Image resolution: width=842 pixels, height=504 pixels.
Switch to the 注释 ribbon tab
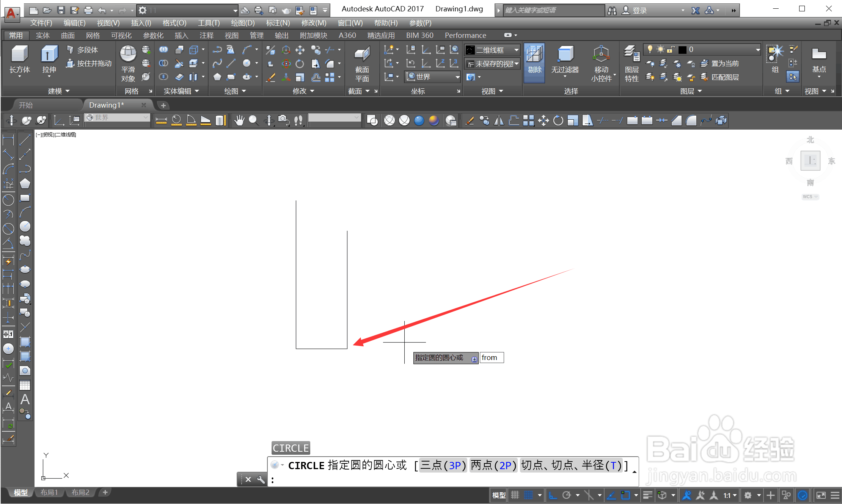206,35
